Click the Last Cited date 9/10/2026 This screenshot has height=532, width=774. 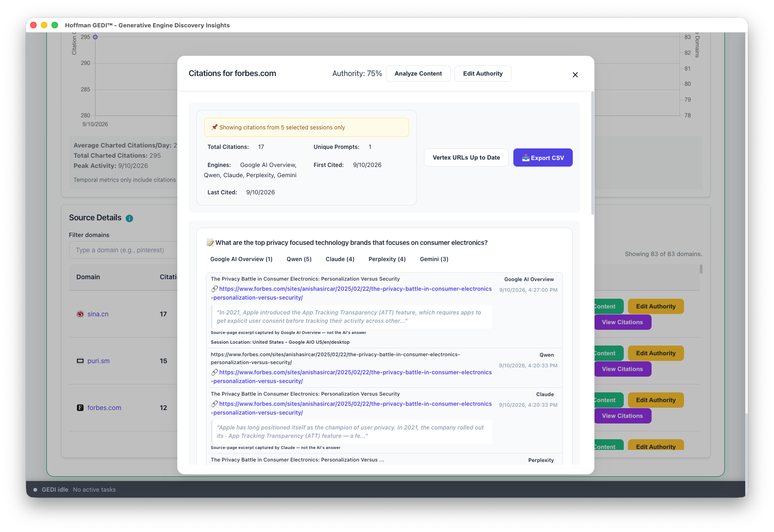261,192
